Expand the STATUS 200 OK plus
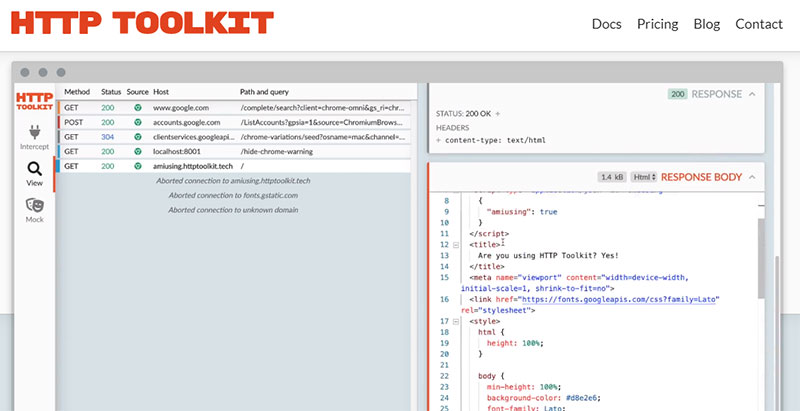This screenshot has height=411, width=800. [498, 114]
